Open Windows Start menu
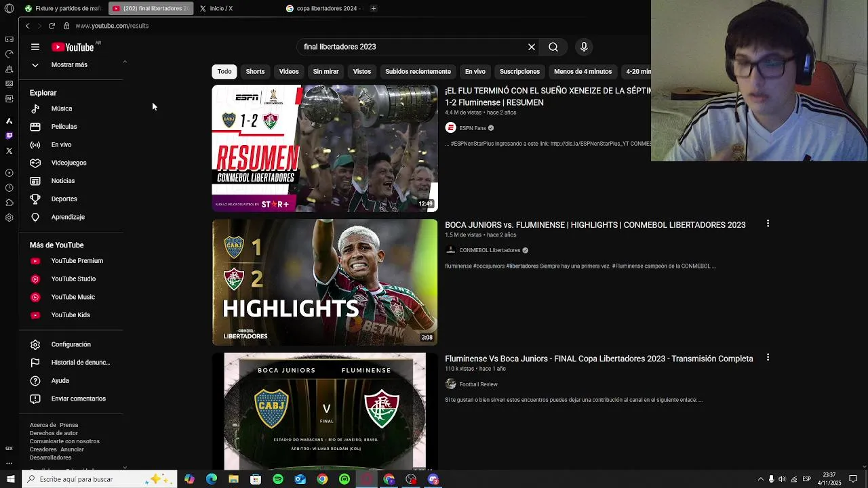Image resolution: width=868 pixels, height=488 pixels. [10, 479]
